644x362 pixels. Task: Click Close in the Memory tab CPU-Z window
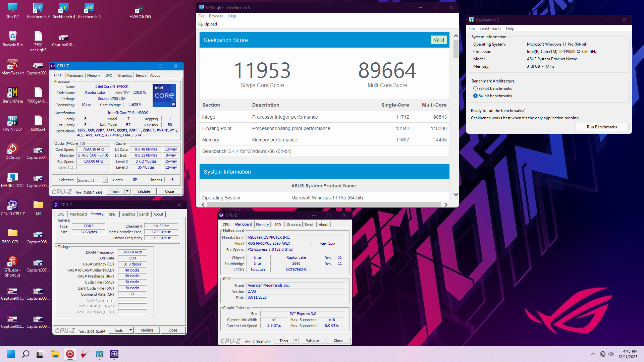pyautogui.click(x=173, y=330)
